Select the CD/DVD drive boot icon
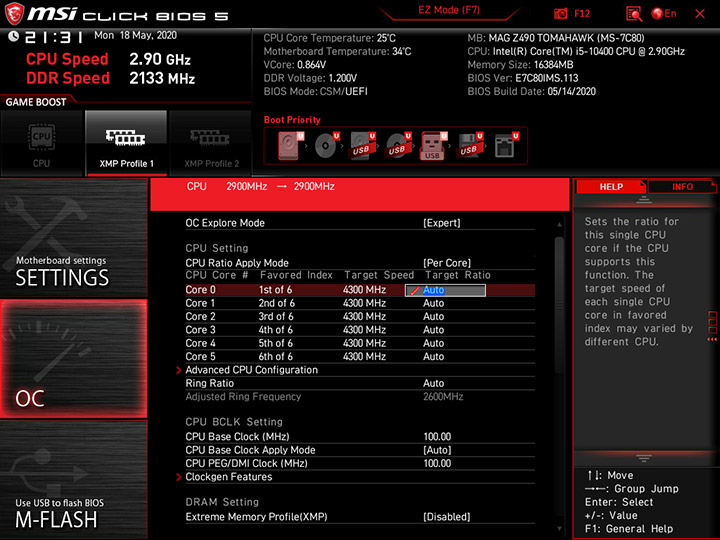The height and width of the screenshot is (540, 720). tap(326, 146)
